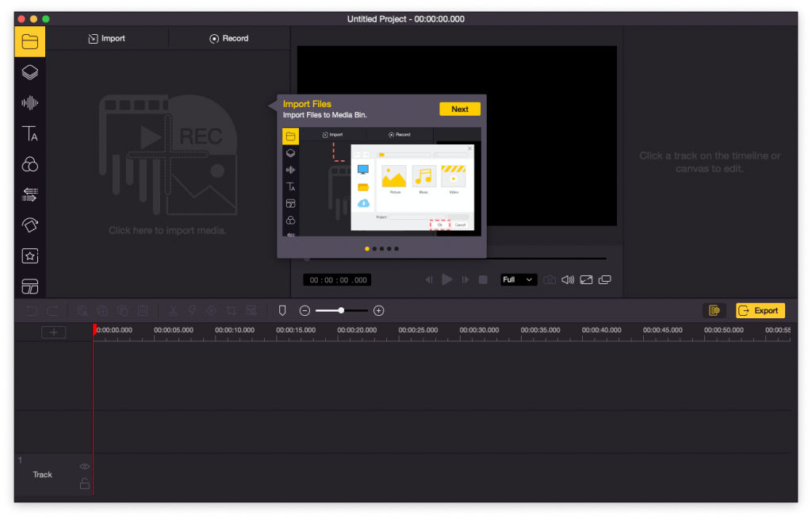Toggle Track 1 lock icon
The image size is (812, 519).
pyautogui.click(x=84, y=484)
